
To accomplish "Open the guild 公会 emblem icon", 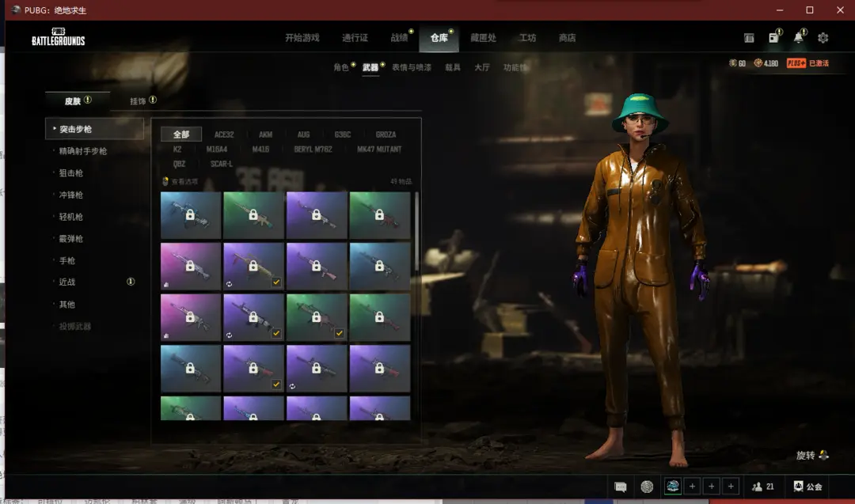I will tap(798, 486).
